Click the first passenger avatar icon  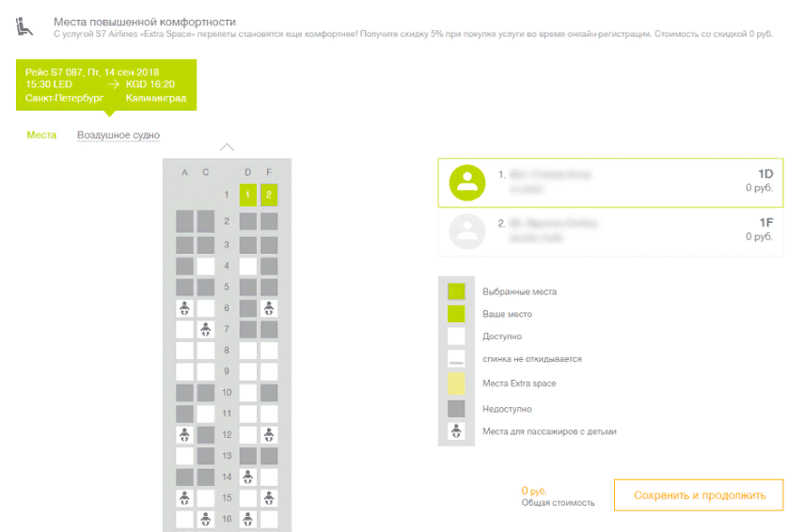tap(466, 182)
